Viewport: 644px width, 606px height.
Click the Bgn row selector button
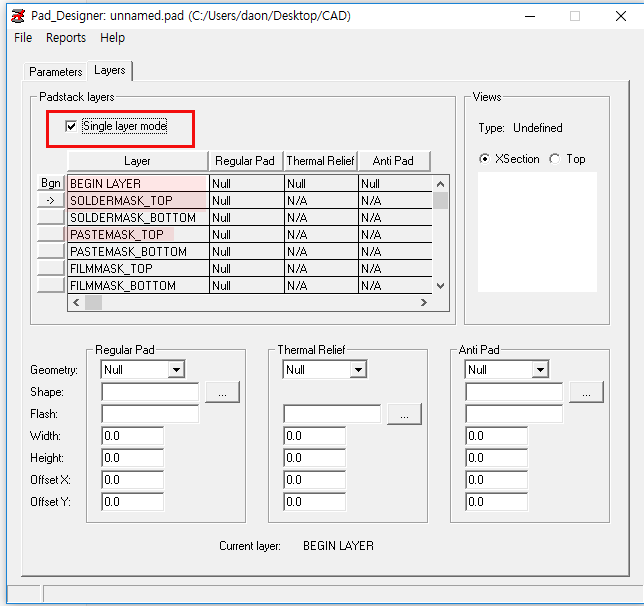point(51,183)
